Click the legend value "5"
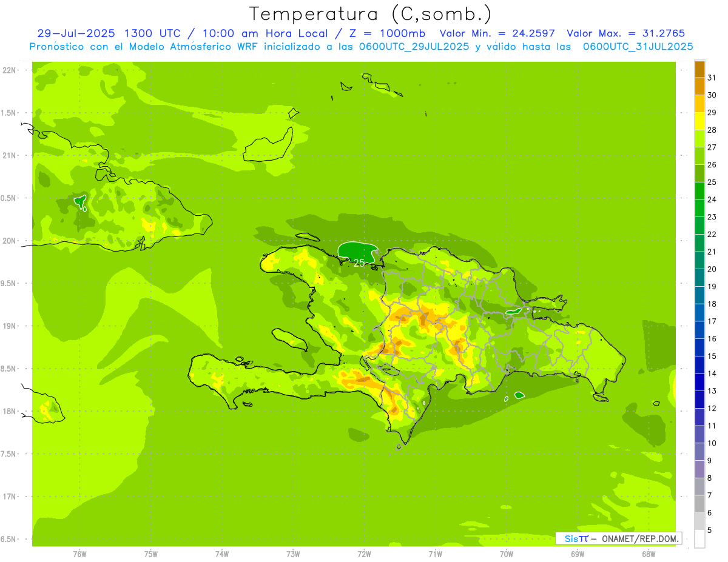The image size is (728, 562). pyautogui.click(x=710, y=530)
